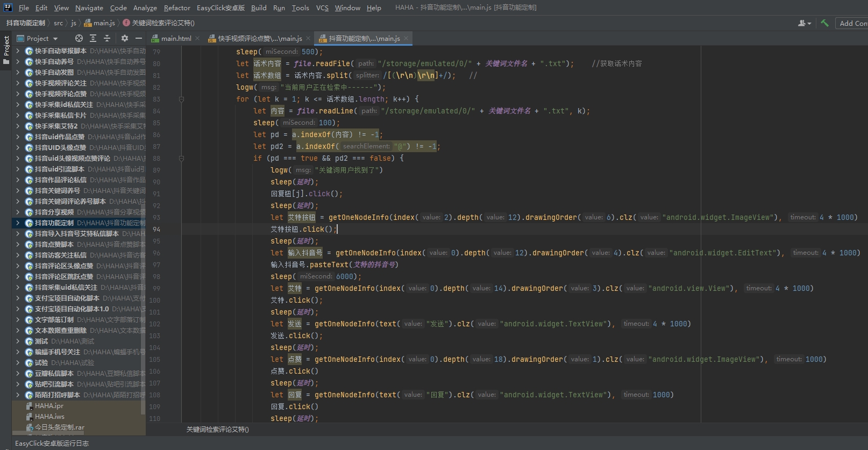Image resolution: width=868 pixels, height=450 pixels.
Task: Place cursor on 艾特按钮.click() line
Action: point(303,230)
